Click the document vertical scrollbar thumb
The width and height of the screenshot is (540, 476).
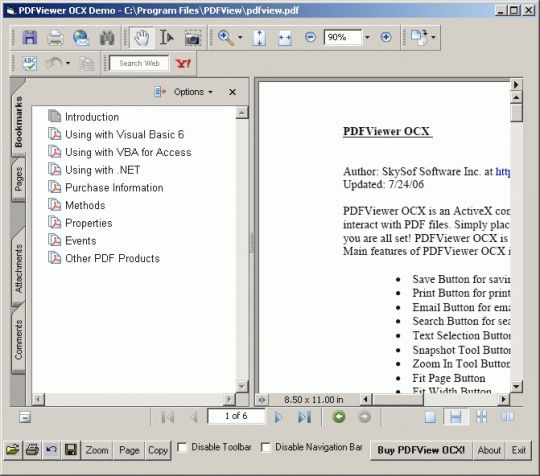coord(516,113)
